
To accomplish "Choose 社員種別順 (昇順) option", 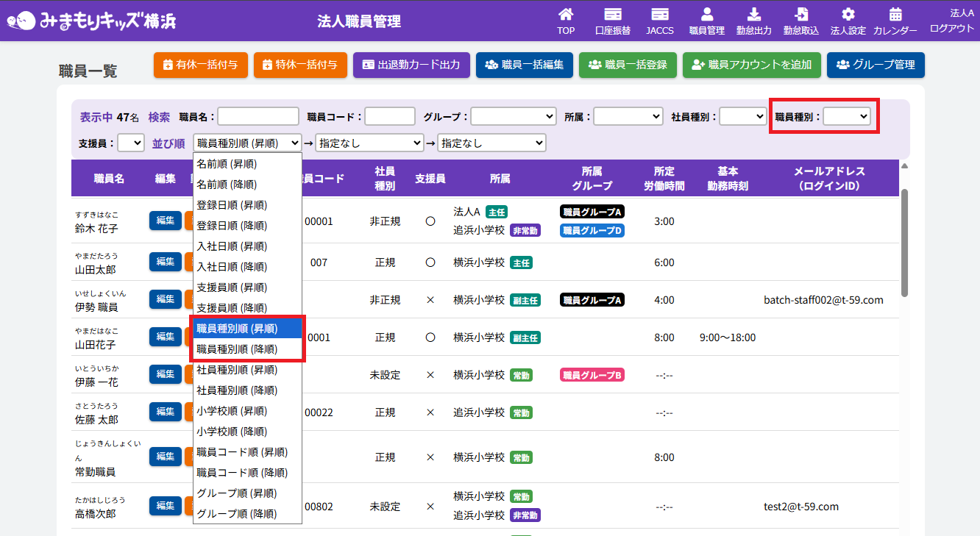I will (x=247, y=370).
